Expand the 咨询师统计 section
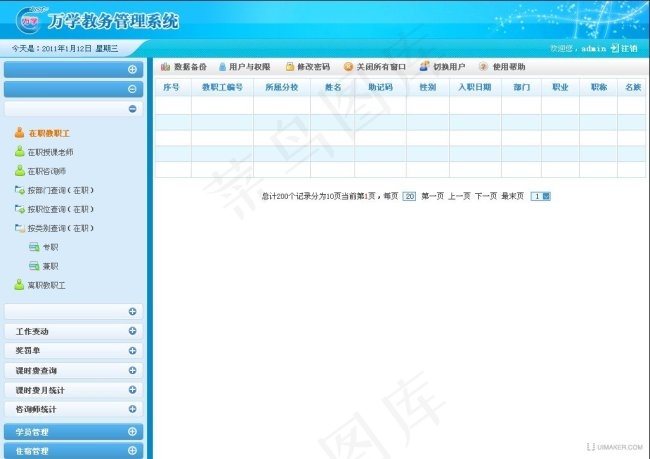 click(x=132, y=409)
